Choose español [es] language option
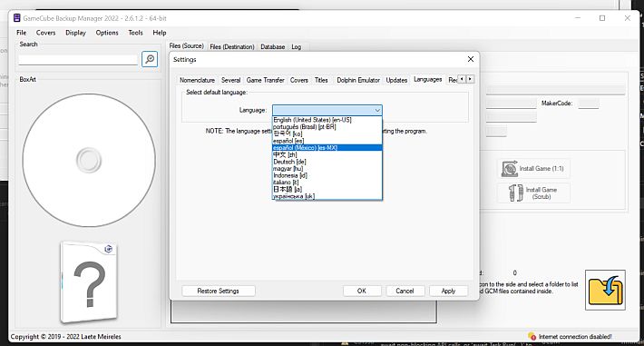Image resolution: width=644 pixels, height=346 pixels. click(x=327, y=141)
